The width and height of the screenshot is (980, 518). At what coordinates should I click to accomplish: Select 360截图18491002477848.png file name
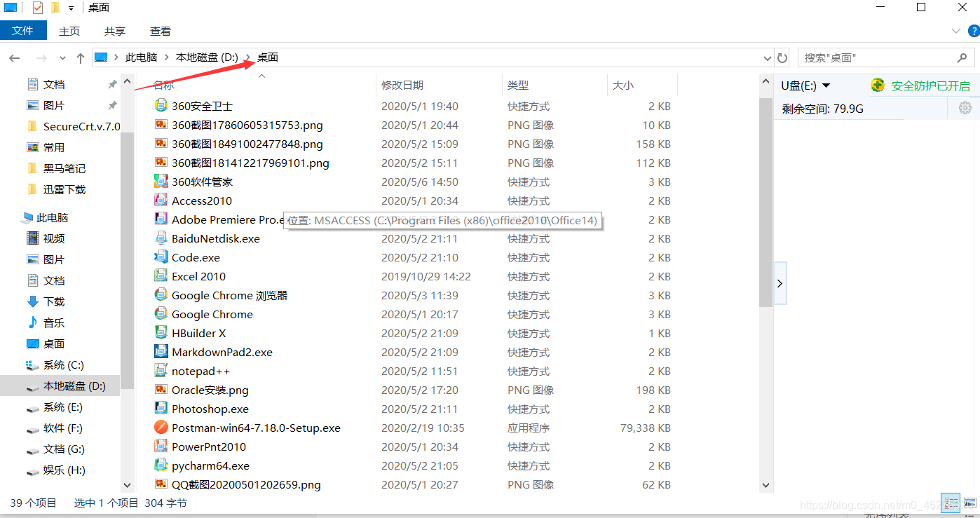247,144
